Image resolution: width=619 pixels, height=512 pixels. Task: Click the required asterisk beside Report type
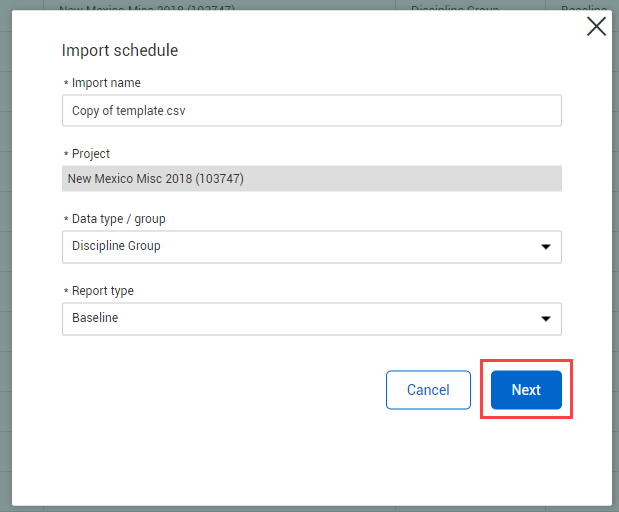pos(66,292)
